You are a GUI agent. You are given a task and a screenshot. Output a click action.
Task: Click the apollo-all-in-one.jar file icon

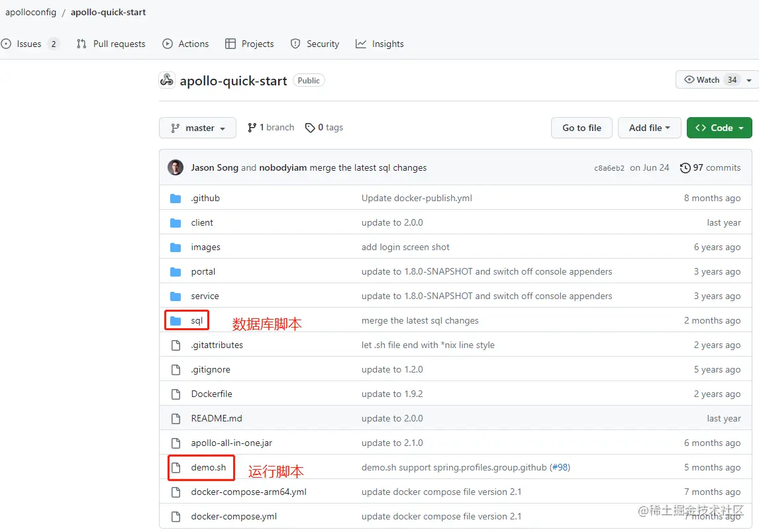point(176,443)
